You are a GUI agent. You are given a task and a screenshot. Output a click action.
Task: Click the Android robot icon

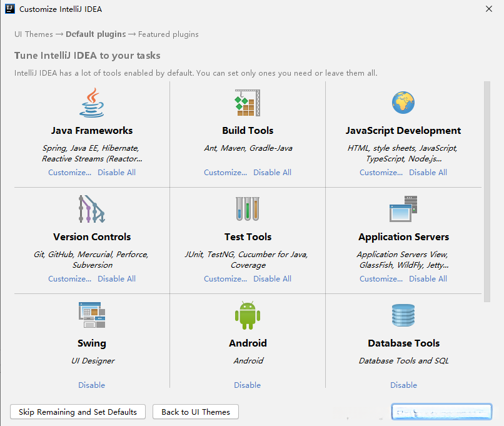tap(248, 315)
